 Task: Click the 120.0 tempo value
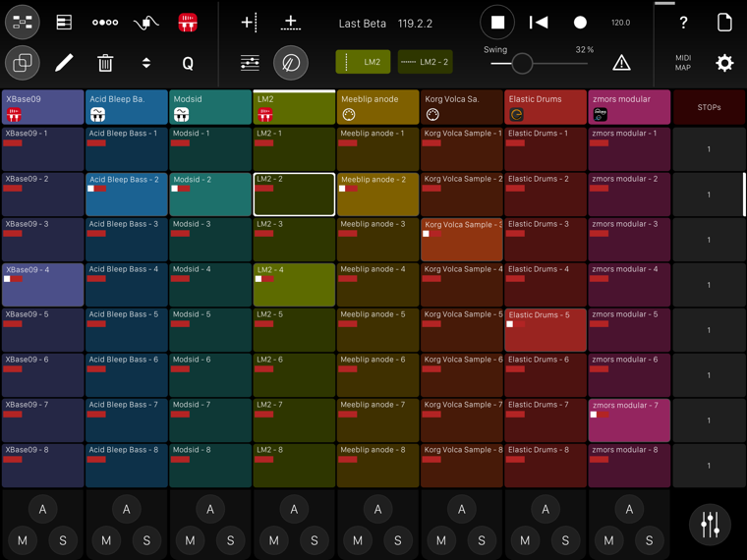(x=621, y=23)
